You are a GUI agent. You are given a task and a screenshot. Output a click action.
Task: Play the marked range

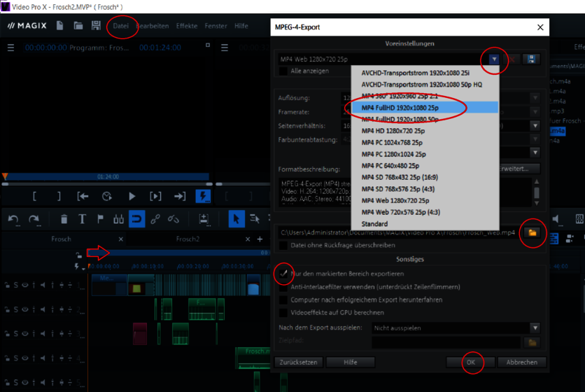point(155,197)
